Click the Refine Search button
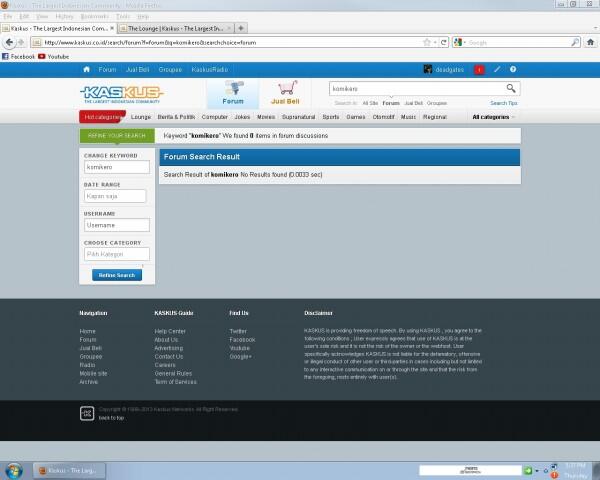 point(117,275)
